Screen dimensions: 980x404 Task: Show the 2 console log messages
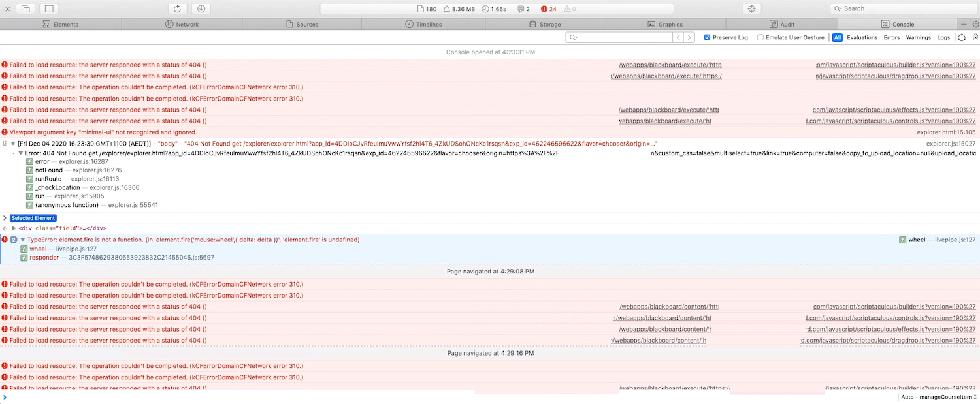(524, 9)
